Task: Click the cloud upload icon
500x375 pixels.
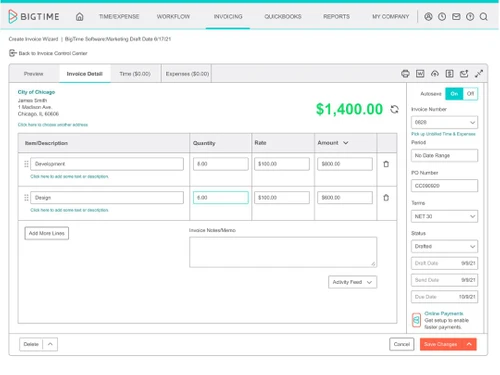Action: (x=435, y=74)
